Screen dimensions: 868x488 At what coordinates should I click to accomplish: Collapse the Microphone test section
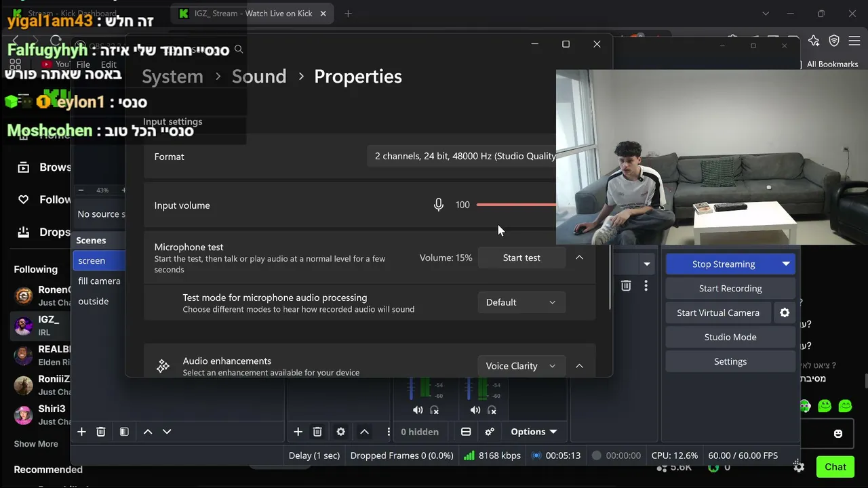[579, 258]
